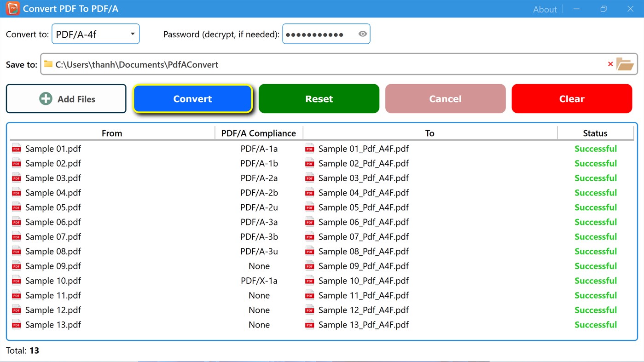
Task: Click the PDF icon beside Sample 10.pdf
Action: 16,281
